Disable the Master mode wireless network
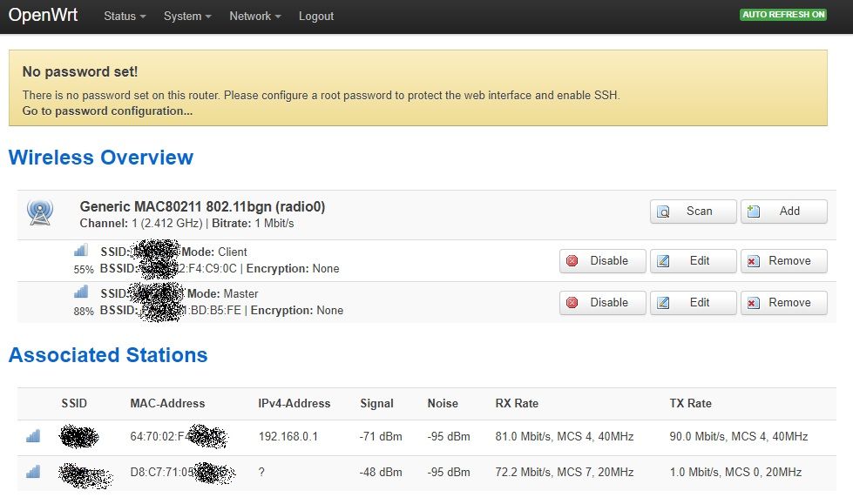 tap(602, 302)
